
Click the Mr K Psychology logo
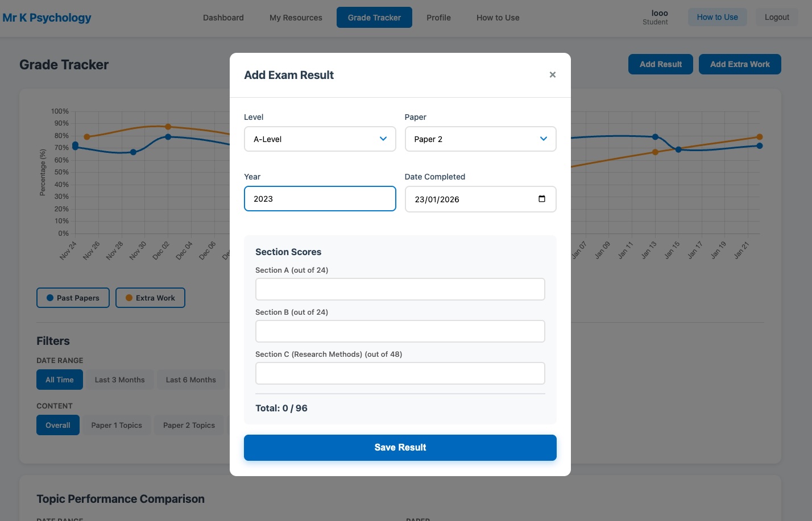click(47, 17)
